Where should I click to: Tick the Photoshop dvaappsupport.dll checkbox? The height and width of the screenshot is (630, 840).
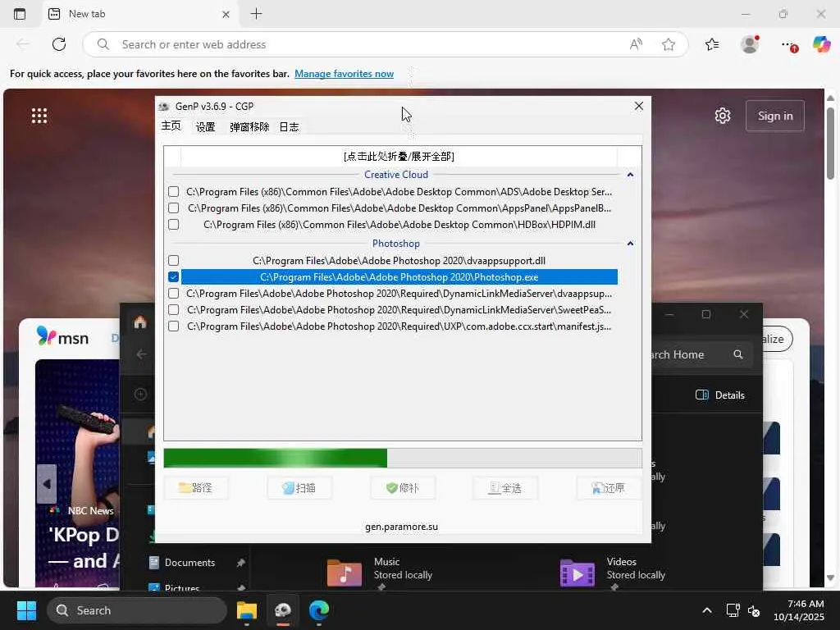tap(173, 260)
